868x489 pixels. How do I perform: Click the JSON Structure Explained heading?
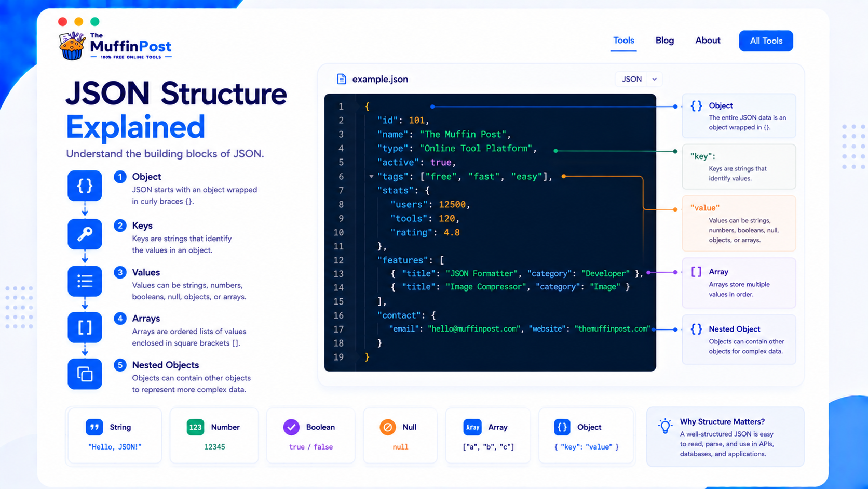[x=176, y=110]
